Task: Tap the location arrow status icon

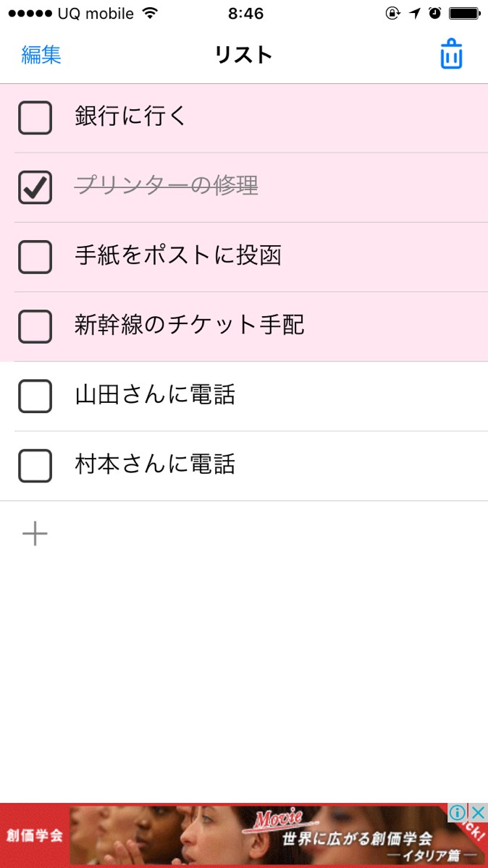Action: [x=415, y=13]
